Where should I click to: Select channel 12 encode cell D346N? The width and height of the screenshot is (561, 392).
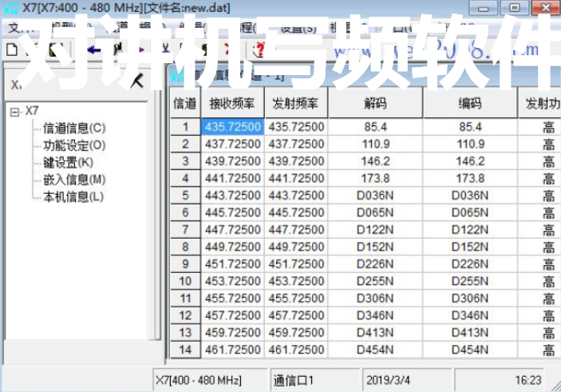click(470, 315)
